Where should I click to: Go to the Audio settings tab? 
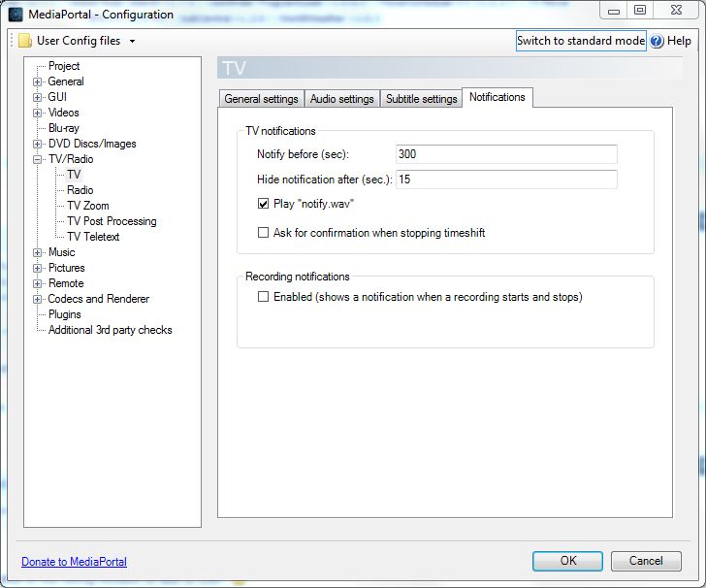[341, 99]
